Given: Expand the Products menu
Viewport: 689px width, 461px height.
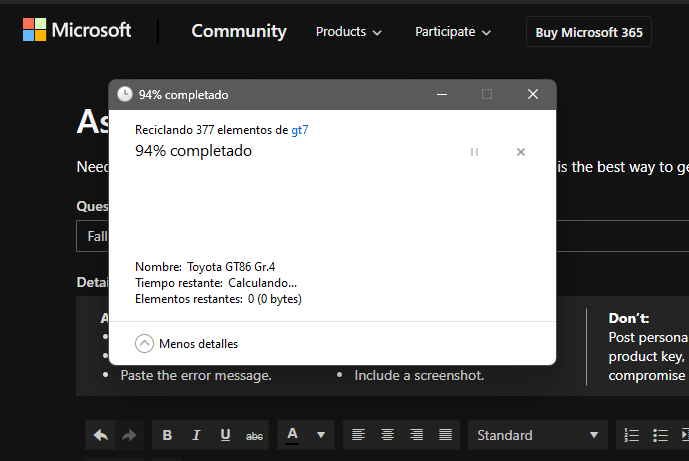Looking at the screenshot, I should [x=348, y=32].
